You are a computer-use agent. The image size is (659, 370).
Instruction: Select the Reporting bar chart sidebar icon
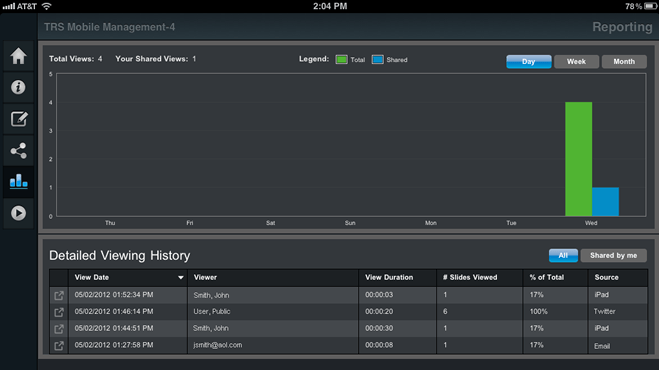[18, 182]
